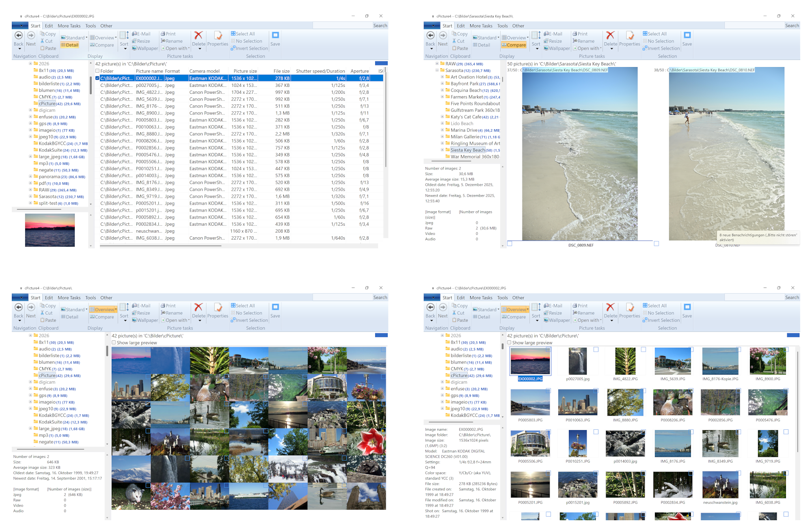Activate the Rename tool
The image size is (812, 532).
[174, 41]
